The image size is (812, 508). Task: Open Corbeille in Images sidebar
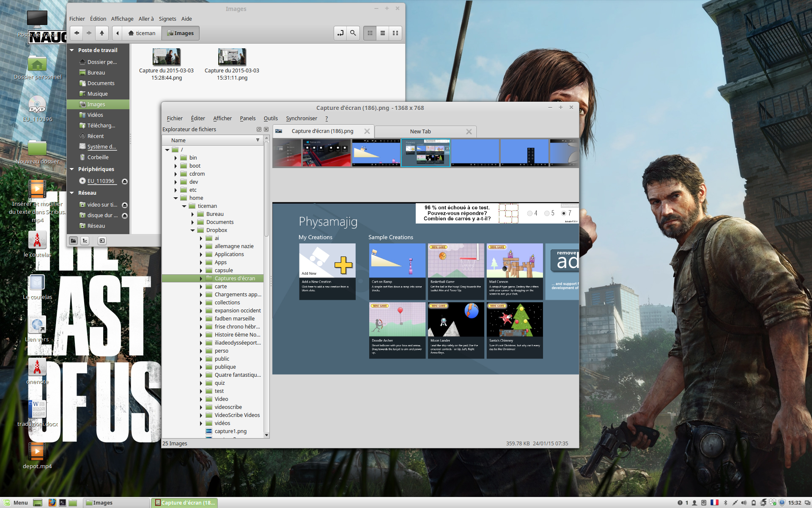click(x=98, y=157)
